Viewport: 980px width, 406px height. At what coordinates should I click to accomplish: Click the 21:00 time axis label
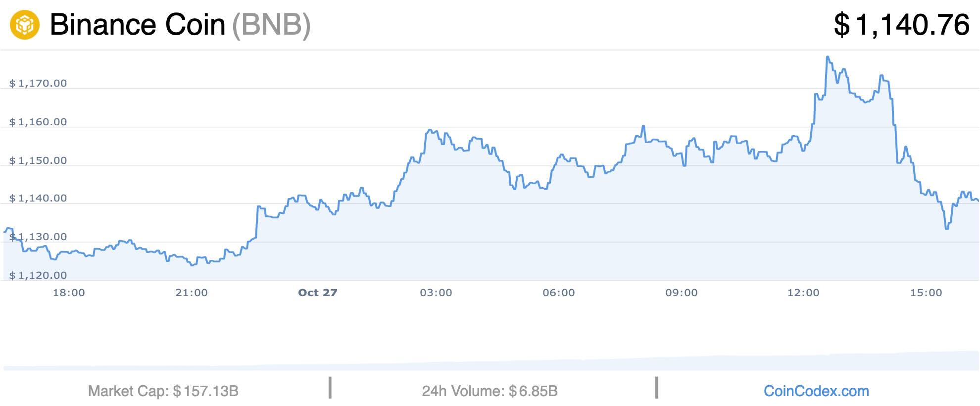point(192,293)
